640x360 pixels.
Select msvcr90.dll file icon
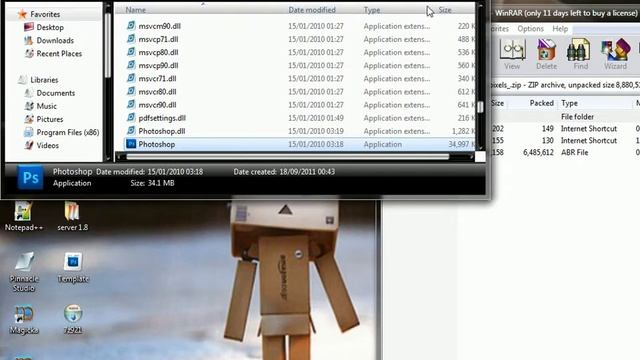point(131,104)
